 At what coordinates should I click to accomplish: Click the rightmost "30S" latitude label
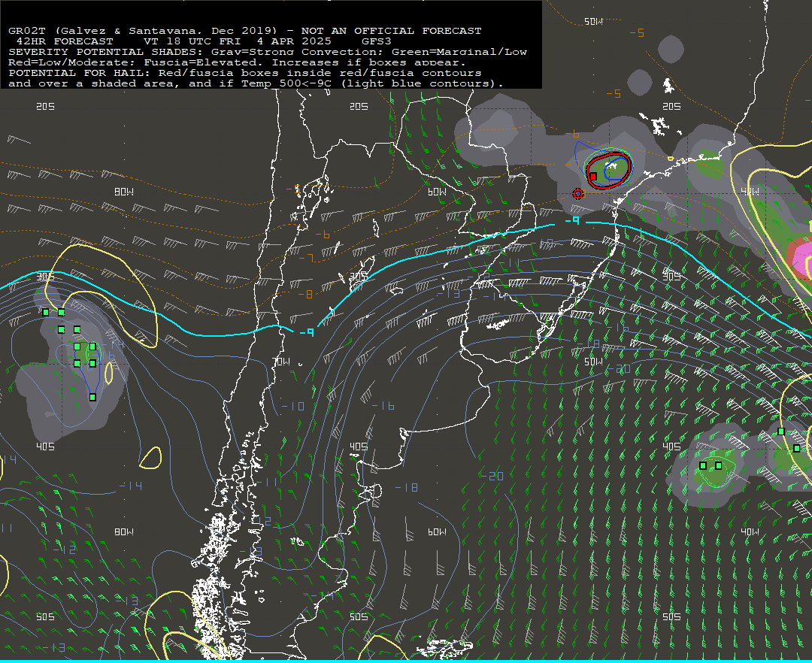671,277
